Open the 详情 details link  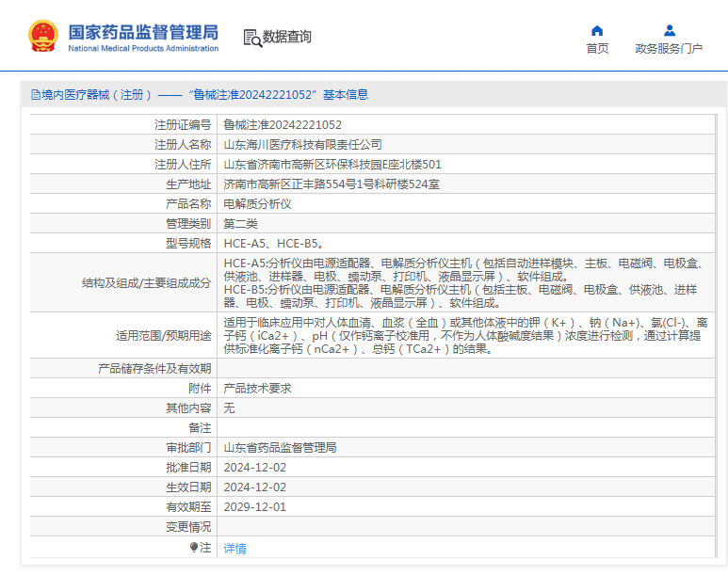(x=235, y=549)
